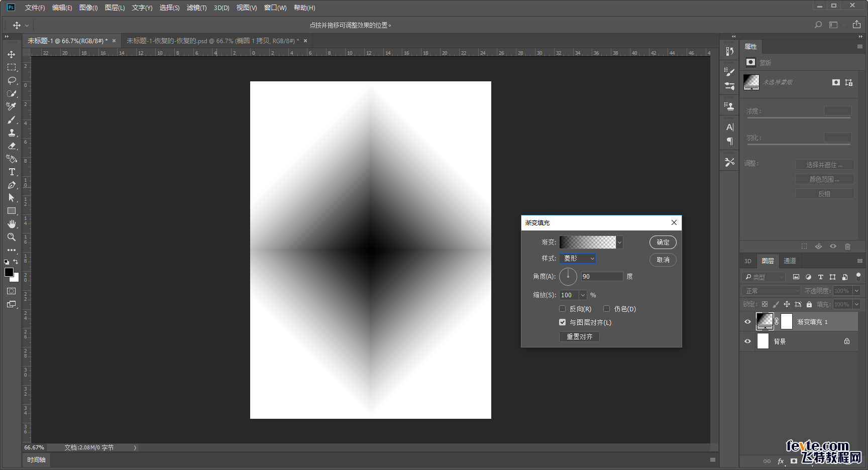Image resolution: width=868 pixels, height=470 pixels.
Task: Hide the 背景 layer
Action: click(x=747, y=341)
